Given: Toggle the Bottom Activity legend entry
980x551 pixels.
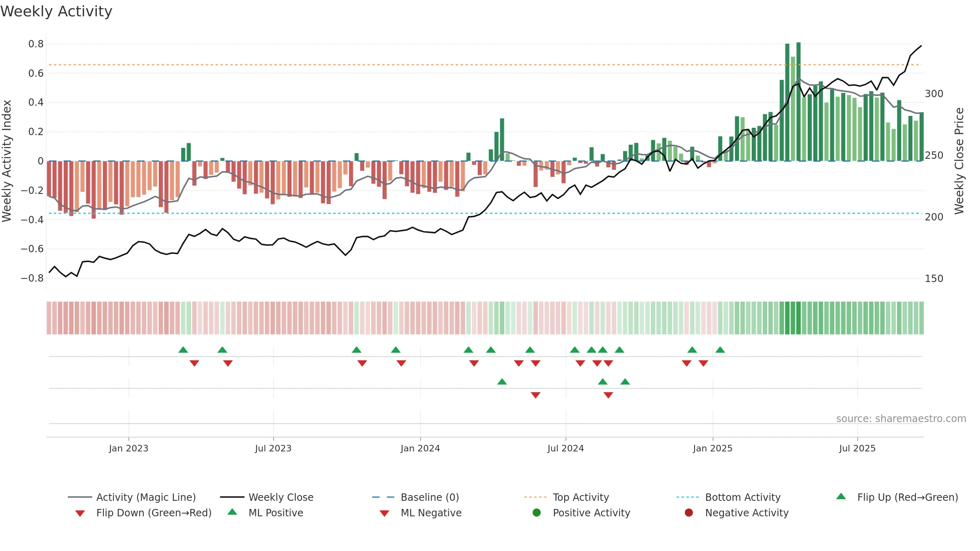Looking at the screenshot, I should (x=728, y=497).
